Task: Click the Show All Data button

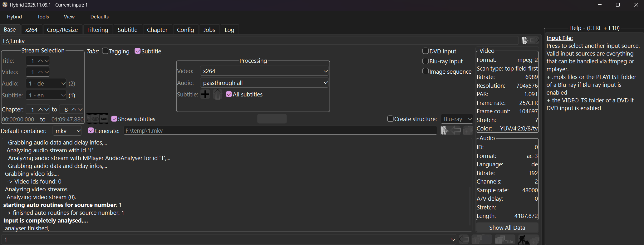Action: coord(507,228)
